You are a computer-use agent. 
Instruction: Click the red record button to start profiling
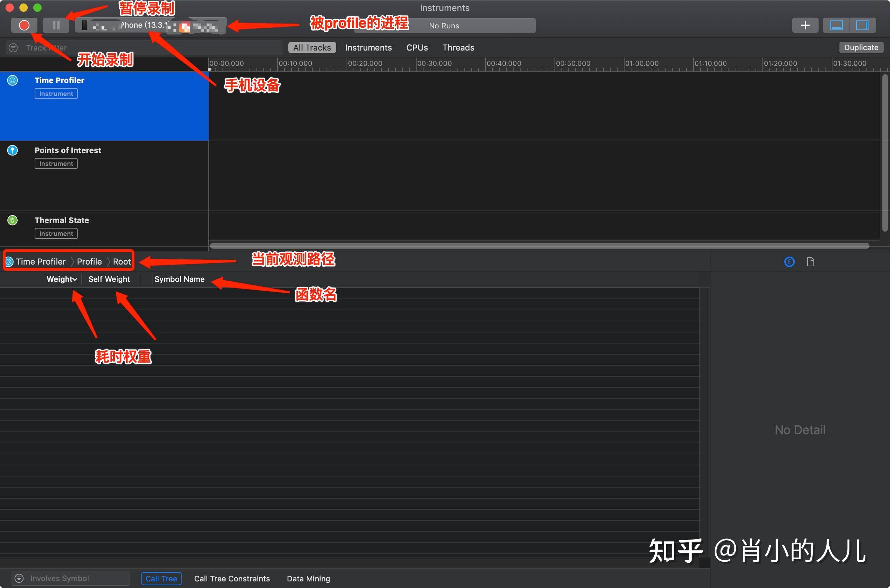point(24,25)
